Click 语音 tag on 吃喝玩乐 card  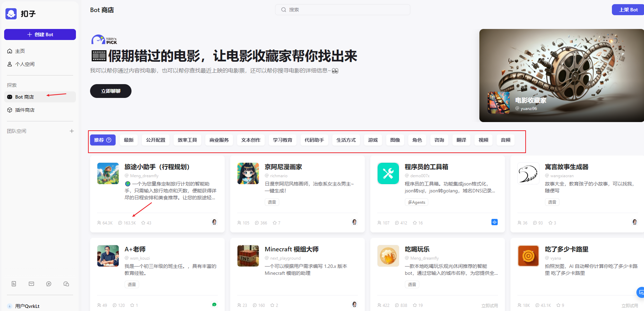click(412, 284)
